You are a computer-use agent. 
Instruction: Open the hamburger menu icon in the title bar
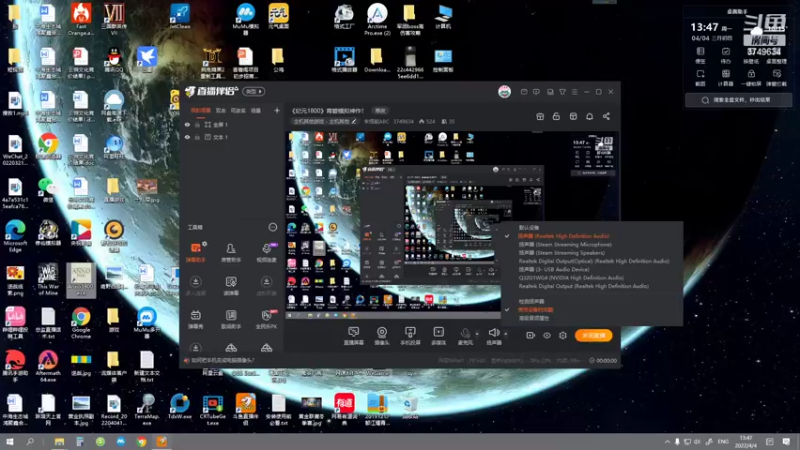tap(574, 92)
